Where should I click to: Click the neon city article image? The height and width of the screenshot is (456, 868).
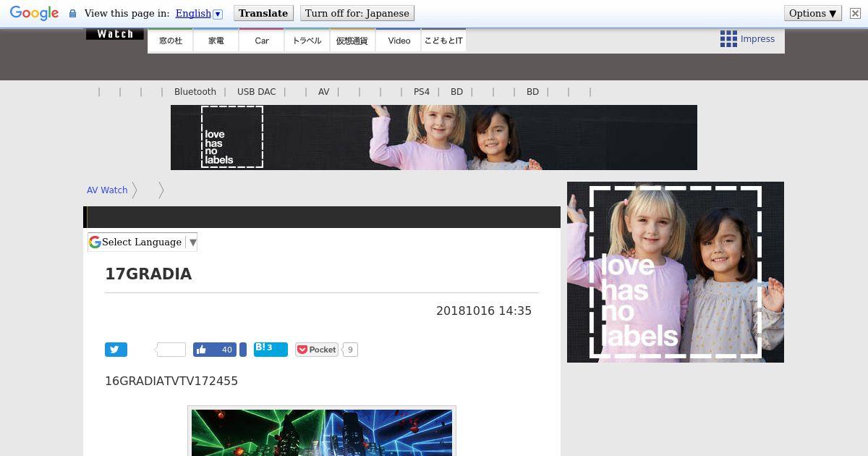click(322, 433)
